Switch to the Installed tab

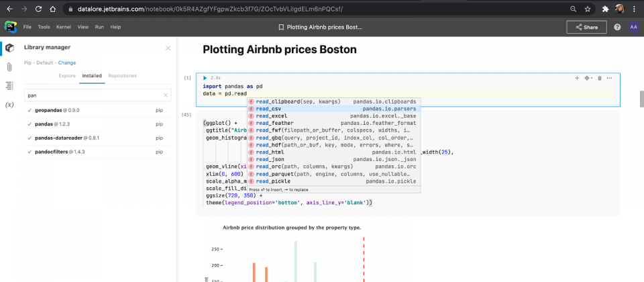[92, 76]
